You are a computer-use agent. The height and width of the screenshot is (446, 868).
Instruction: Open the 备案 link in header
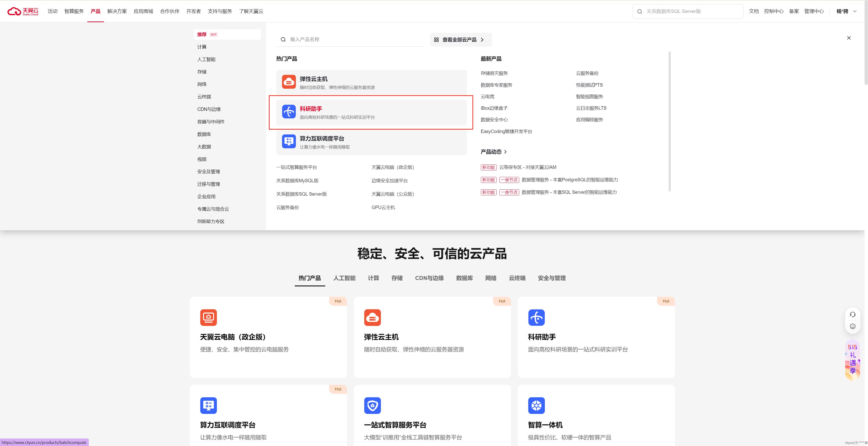click(794, 12)
